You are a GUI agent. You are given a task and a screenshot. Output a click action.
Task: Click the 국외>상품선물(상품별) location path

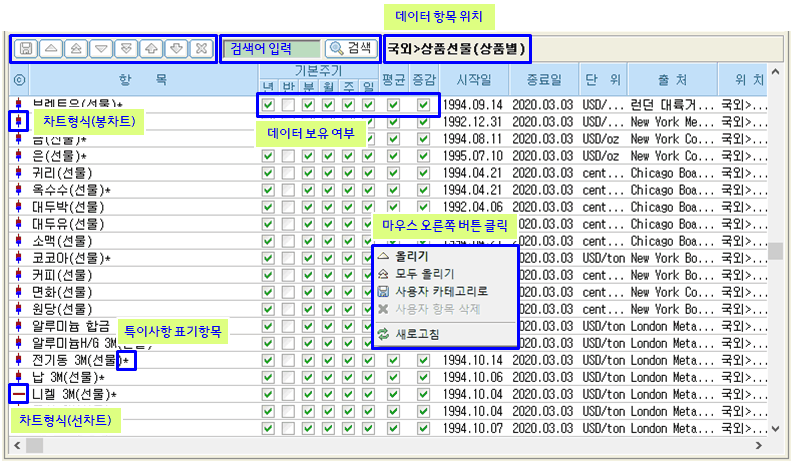(457, 49)
